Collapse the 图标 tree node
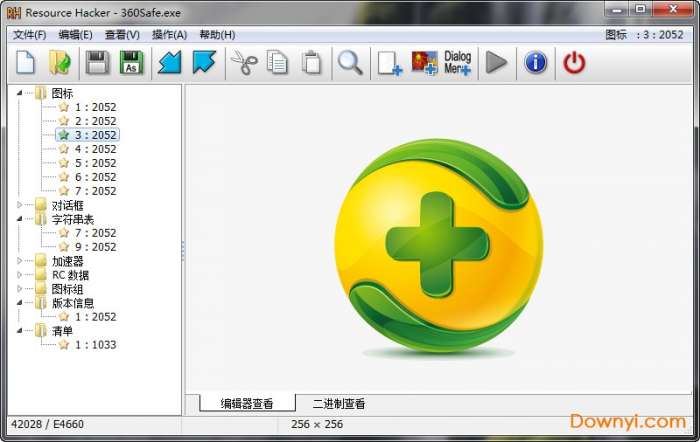Image resolution: width=700 pixels, height=442 pixels. point(20,93)
